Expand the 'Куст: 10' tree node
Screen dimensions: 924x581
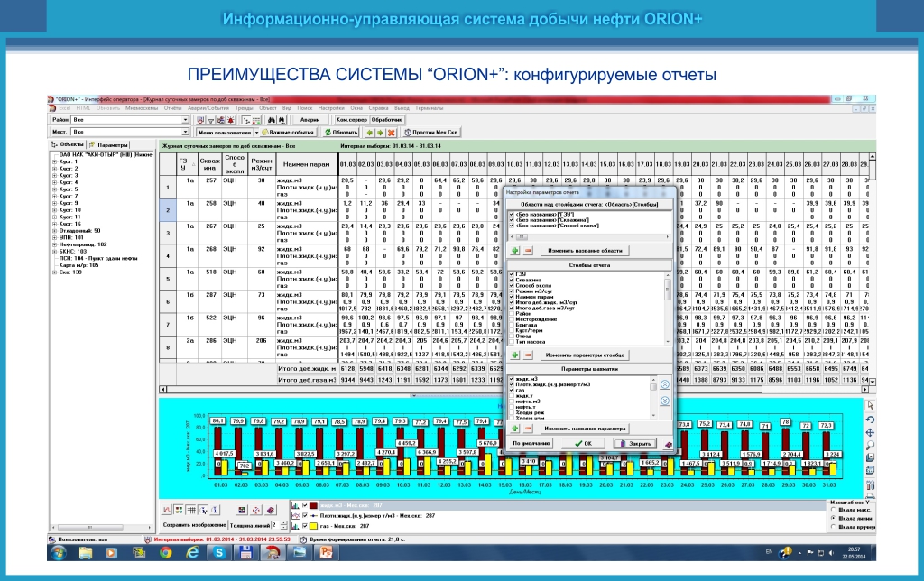(x=55, y=210)
